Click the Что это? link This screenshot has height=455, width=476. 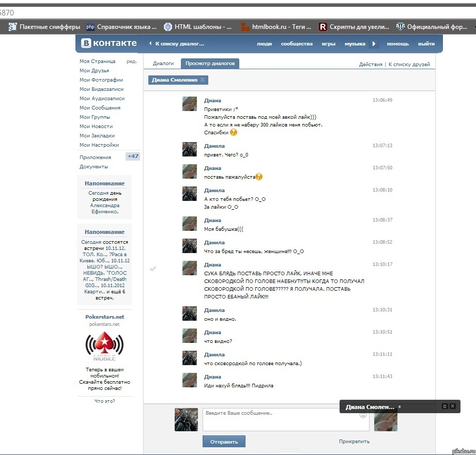coord(105,401)
